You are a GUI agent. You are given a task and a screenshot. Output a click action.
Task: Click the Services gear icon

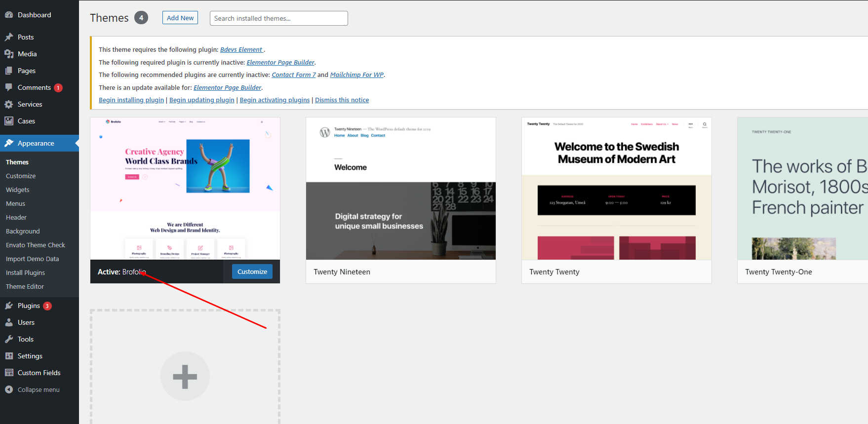tap(9, 104)
